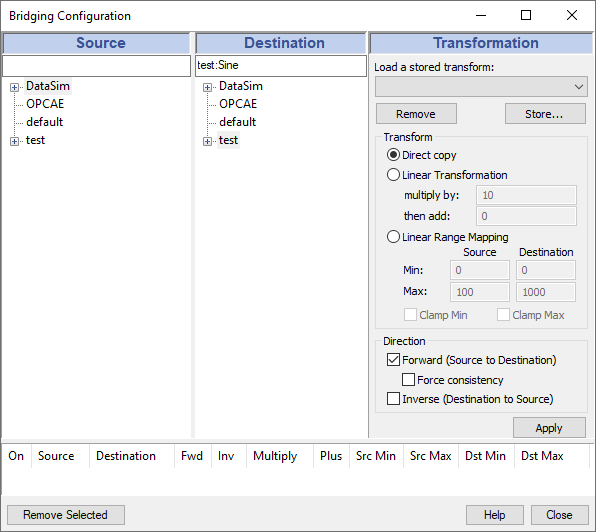Select test in the Source tree

pos(35,140)
